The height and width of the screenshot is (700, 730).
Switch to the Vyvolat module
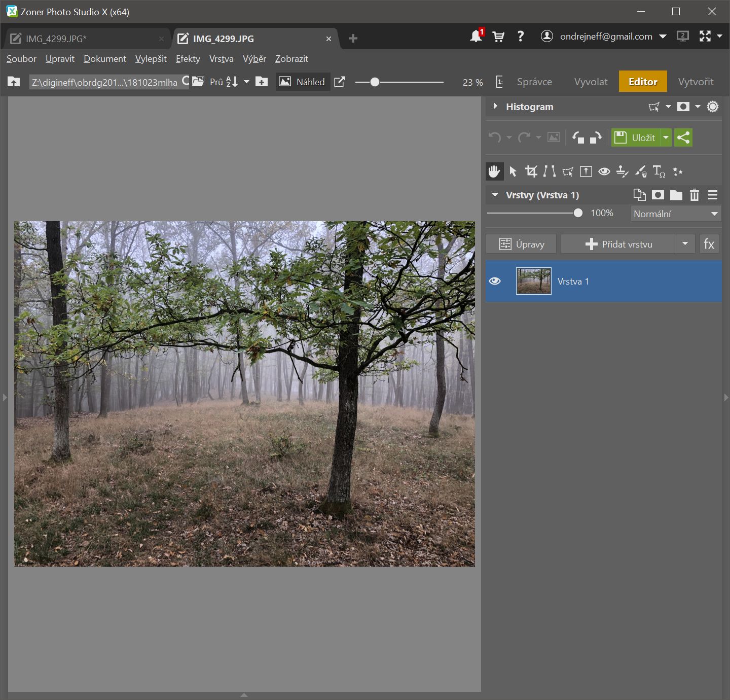pyautogui.click(x=591, y=82)
